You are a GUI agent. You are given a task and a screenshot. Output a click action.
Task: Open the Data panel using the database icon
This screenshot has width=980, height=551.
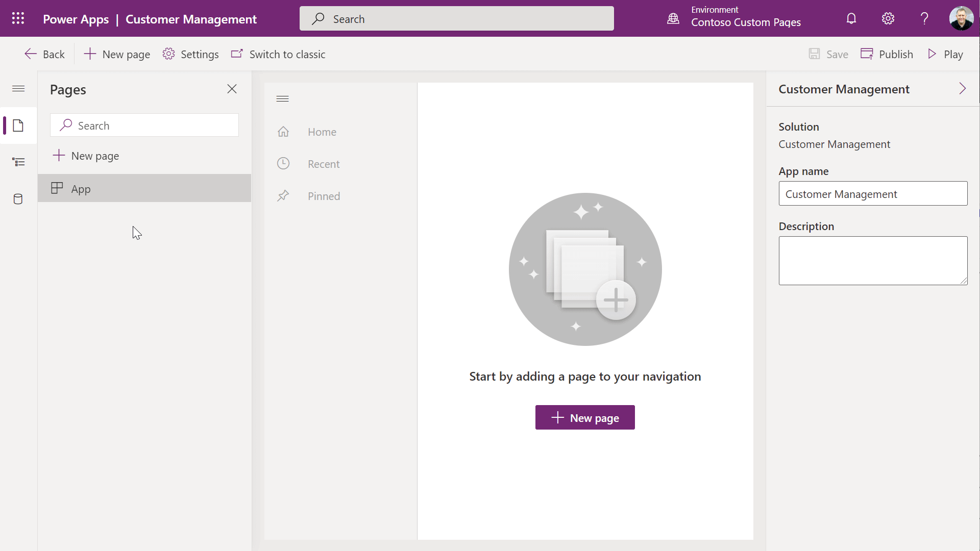click(x=18, y=199)
